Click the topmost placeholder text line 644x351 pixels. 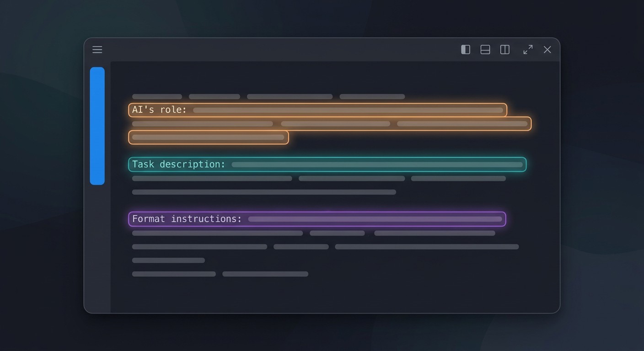(x=268, y=96)
